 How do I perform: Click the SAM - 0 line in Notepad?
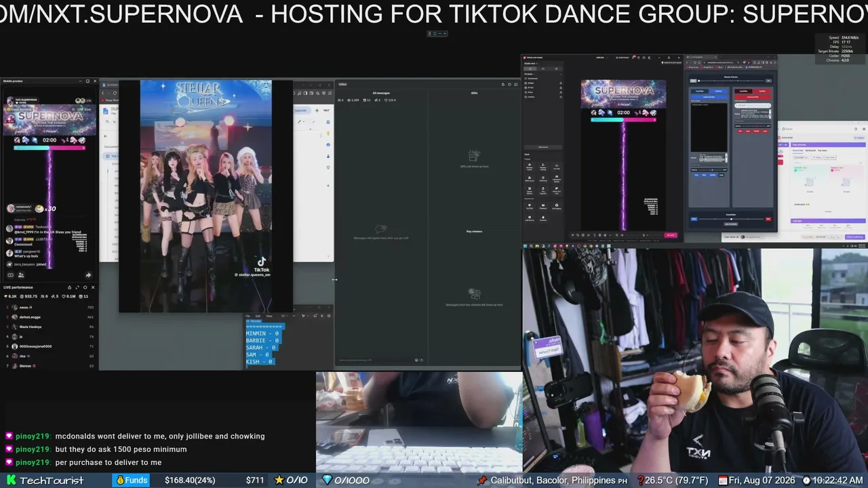click(x=258, y=354)
